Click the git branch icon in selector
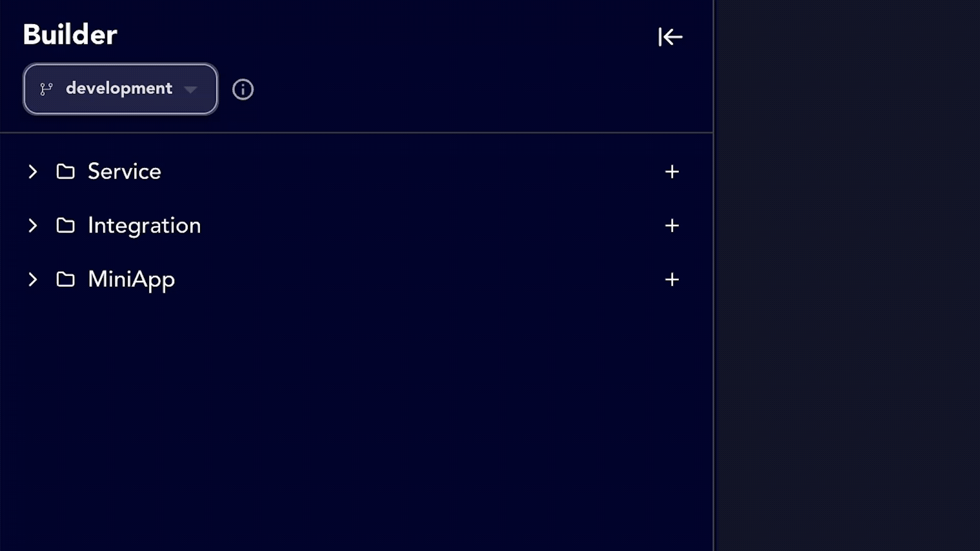The image size is (980, 551). tap(46, 89)
